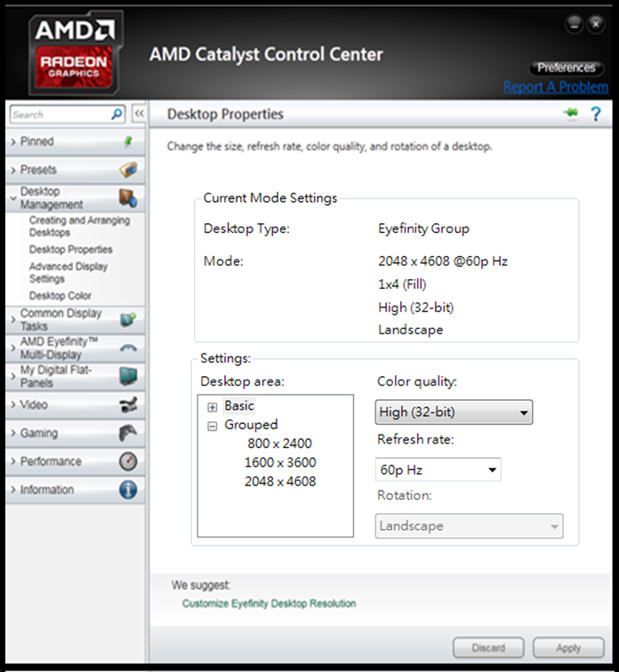Click the Gaming controller icon

tap(128, 433)
